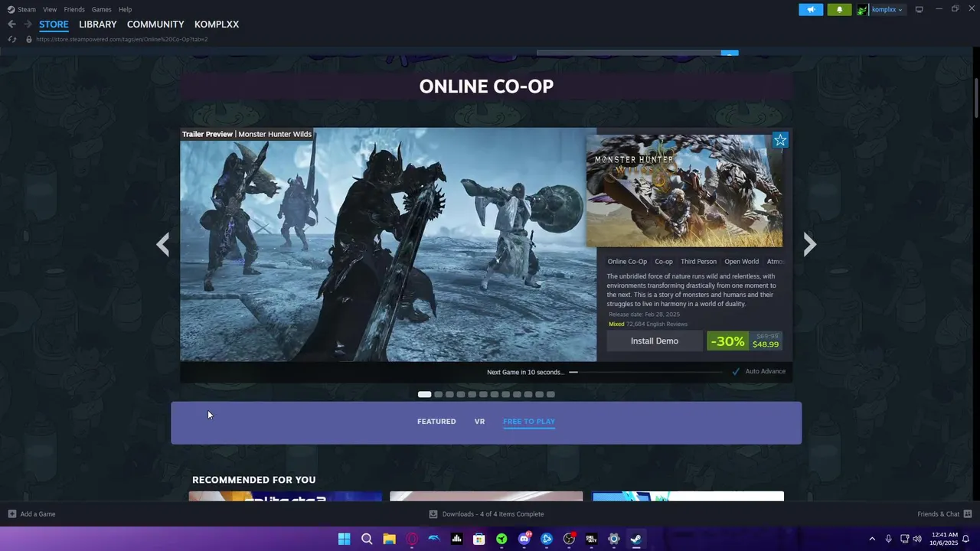
Task: Open Steam notifications green bell
Action: point(839,9)
